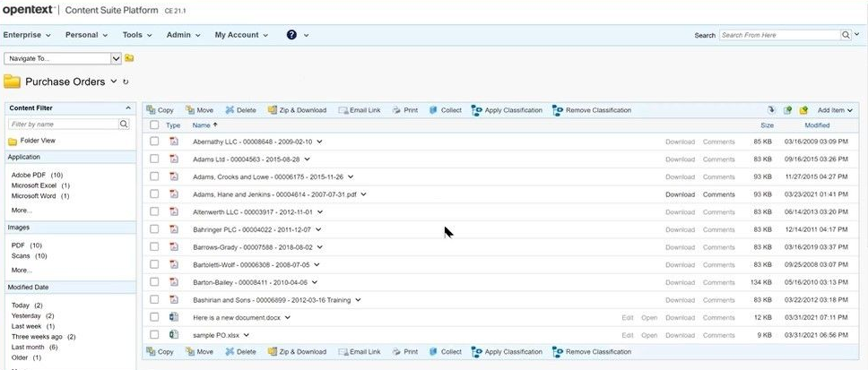Collapse the Content Filter panel
The width and height of the screenshot is (868, 370).
click(x=128, y=108)
